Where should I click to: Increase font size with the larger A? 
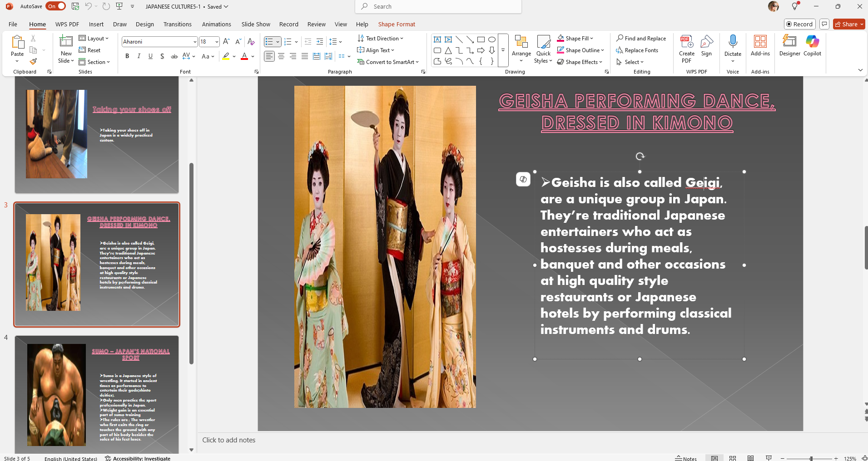(227, 41)
